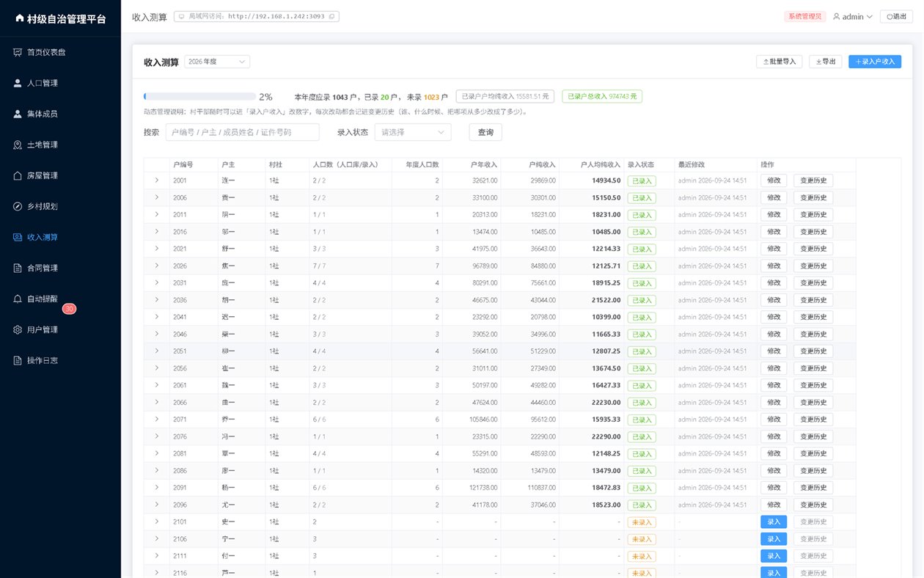Viewport: 924px width, 578px height.
Task: Open 合同管理 in the sidebar menu
Action: pyautogui.click(x=60, y=268)
